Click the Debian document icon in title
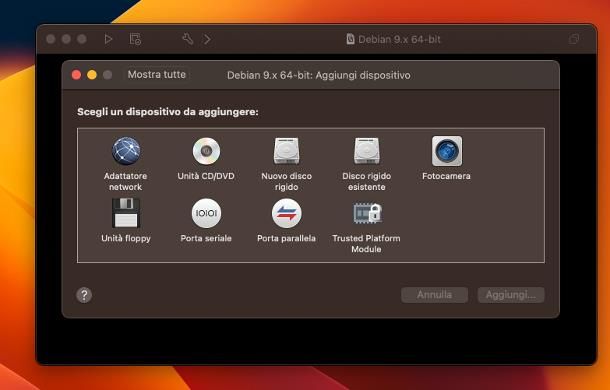 (350, 39)
